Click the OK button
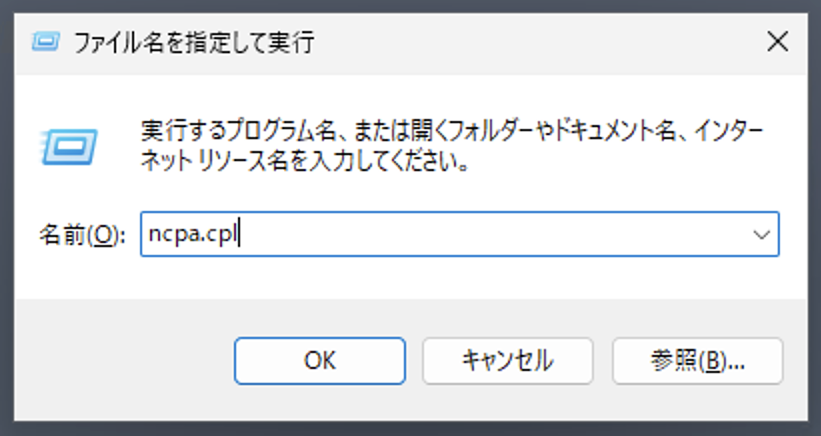This screenshot has height=436, width=821. (x=320, y=361)
